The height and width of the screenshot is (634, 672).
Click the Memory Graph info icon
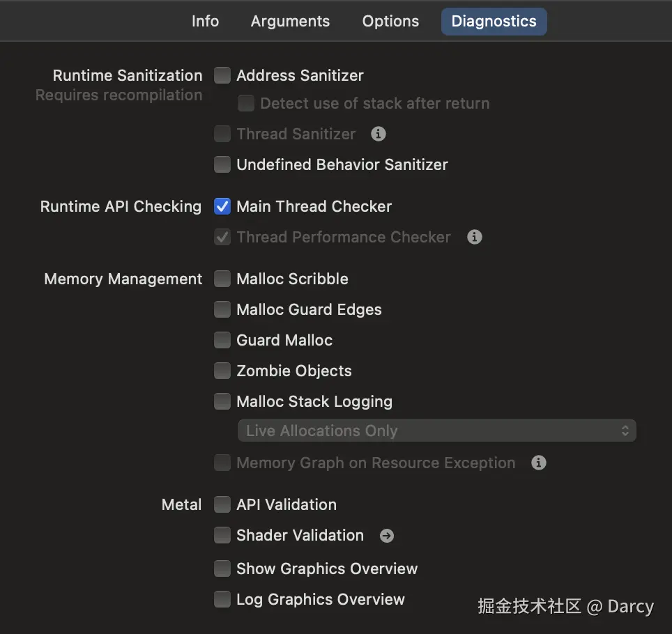(539, 463)
